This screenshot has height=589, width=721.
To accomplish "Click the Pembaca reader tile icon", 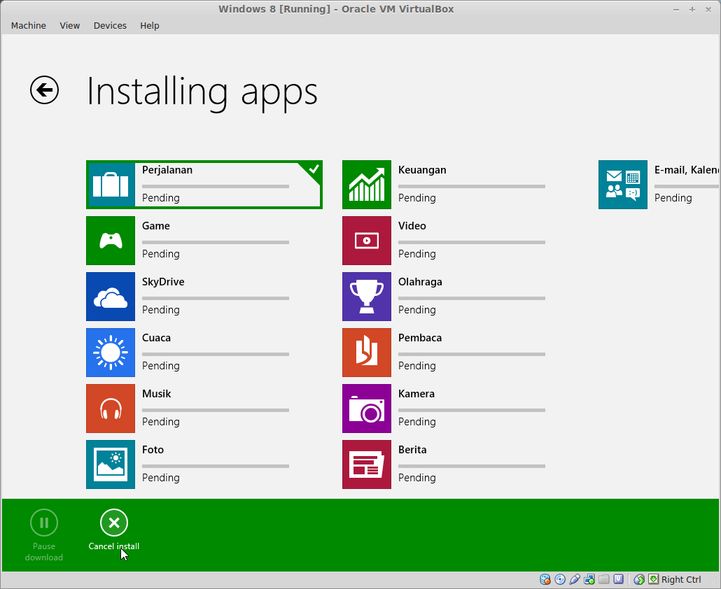I will coord(366,353).
